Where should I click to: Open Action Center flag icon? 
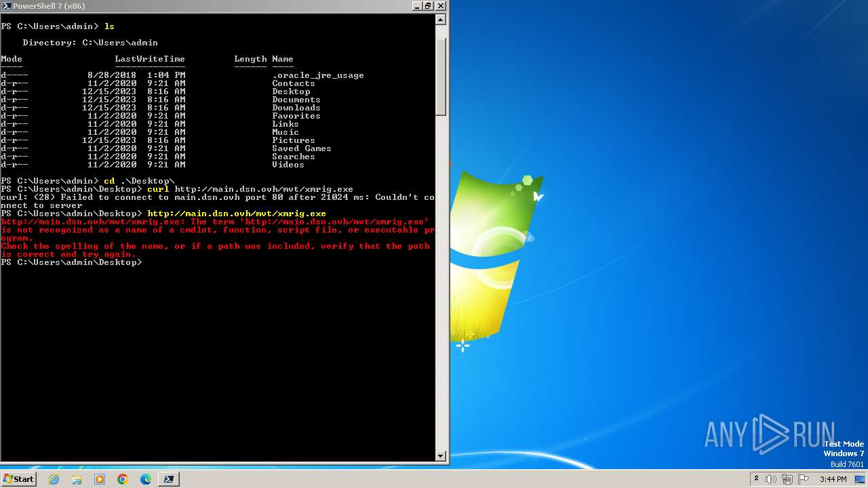[804, 479]
